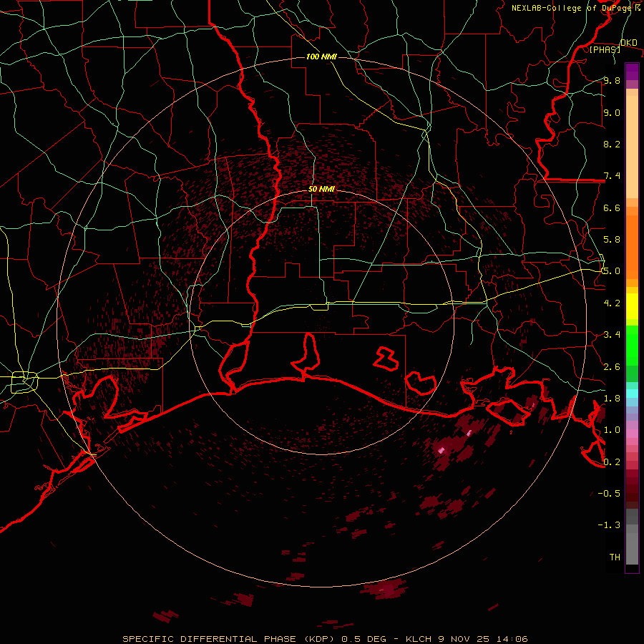Click the 3.4 scale label
Image resolution: width=644 pixels, height=644 pixels.
pos(612,335)
